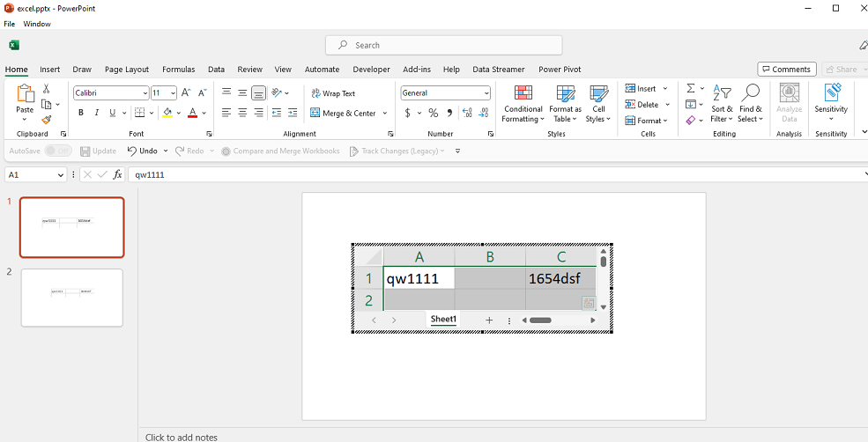Open the font name dropdown Calibri
868x442 pixels.
pyautogui.click(x=145, y=93)
